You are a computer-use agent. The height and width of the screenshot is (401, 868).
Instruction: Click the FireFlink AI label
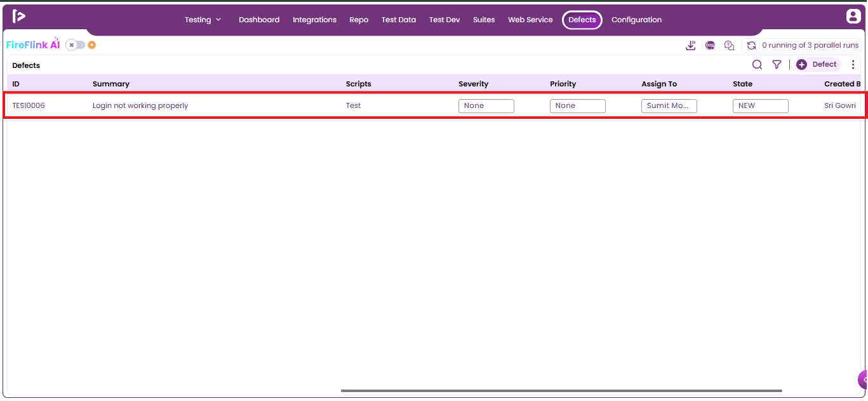(33, 45)
